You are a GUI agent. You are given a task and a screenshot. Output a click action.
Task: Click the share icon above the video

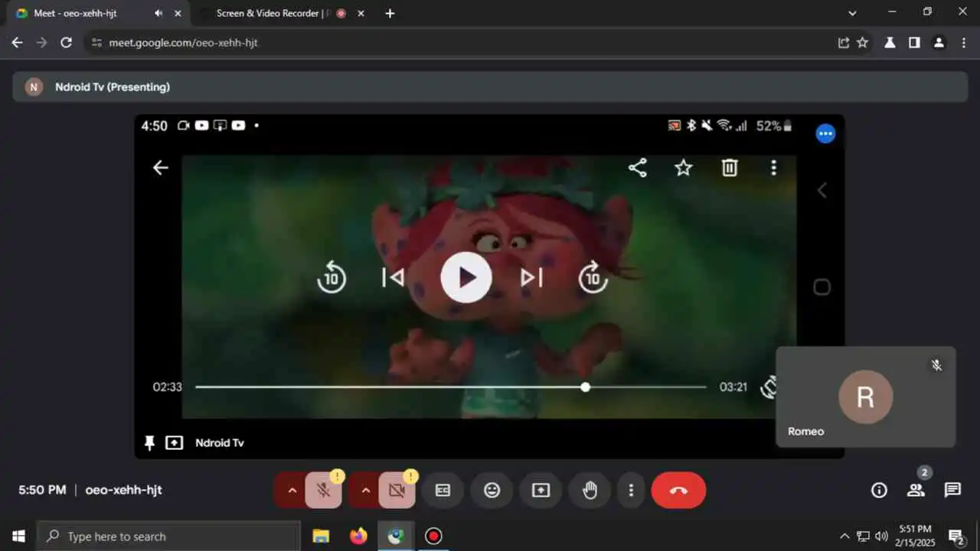pos(638,168)
